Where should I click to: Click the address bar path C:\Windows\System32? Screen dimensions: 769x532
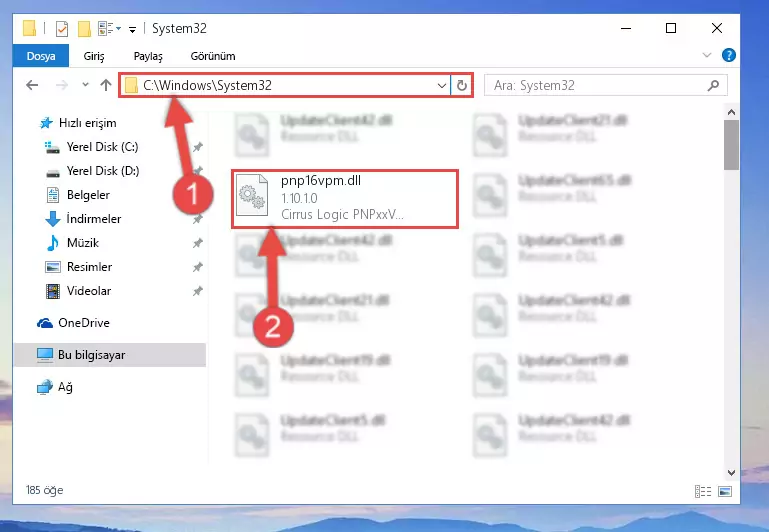207,85
